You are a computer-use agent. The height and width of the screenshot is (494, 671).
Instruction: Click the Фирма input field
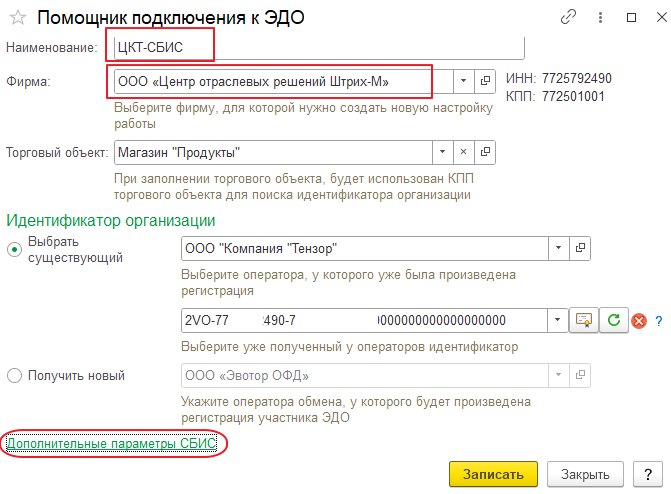point(283,81)
